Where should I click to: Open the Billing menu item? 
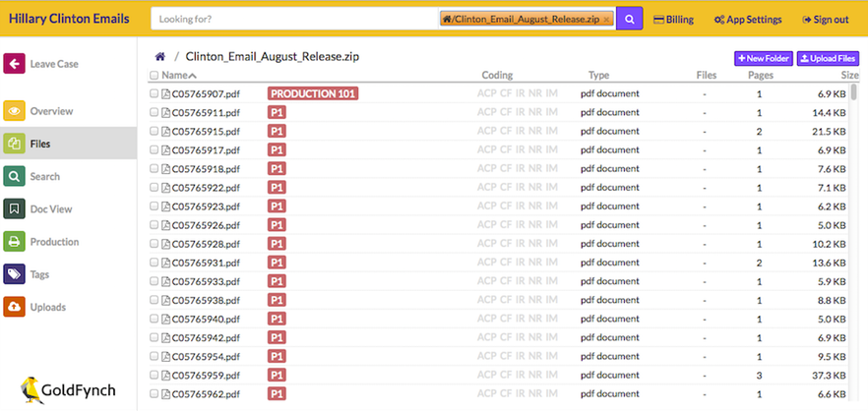tap(674, 20)
